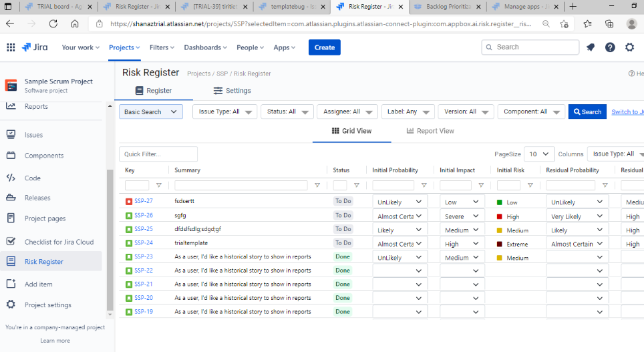Switch to the Report View tab

[x=430, y=131]
